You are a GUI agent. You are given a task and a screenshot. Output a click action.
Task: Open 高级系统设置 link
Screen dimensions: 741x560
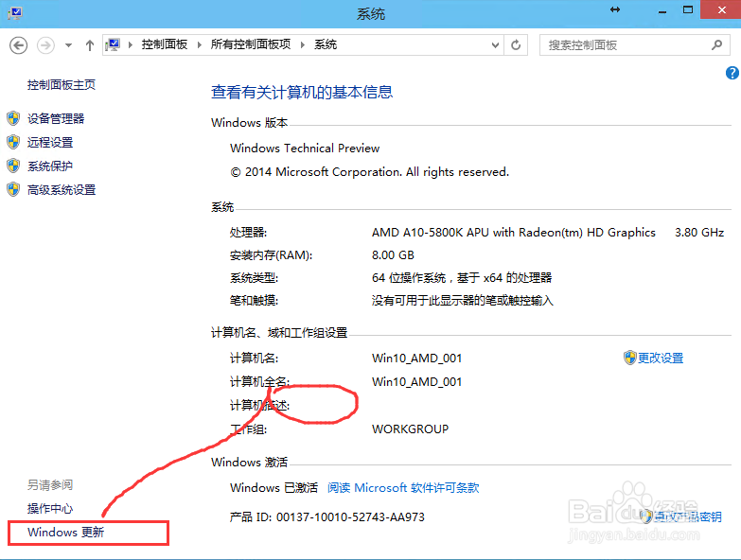[x=62, y=190]
